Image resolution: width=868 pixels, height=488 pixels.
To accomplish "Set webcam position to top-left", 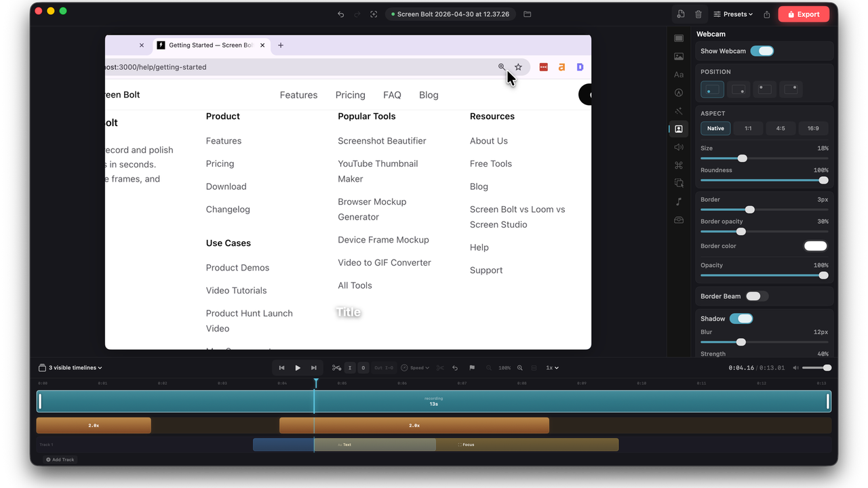I will [764, 89].
